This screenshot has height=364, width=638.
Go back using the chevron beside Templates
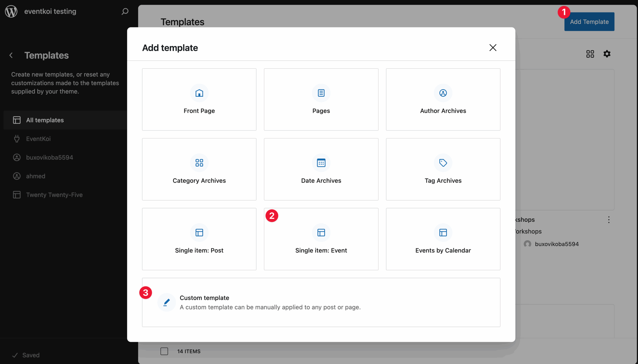click(x=11, y=55)
